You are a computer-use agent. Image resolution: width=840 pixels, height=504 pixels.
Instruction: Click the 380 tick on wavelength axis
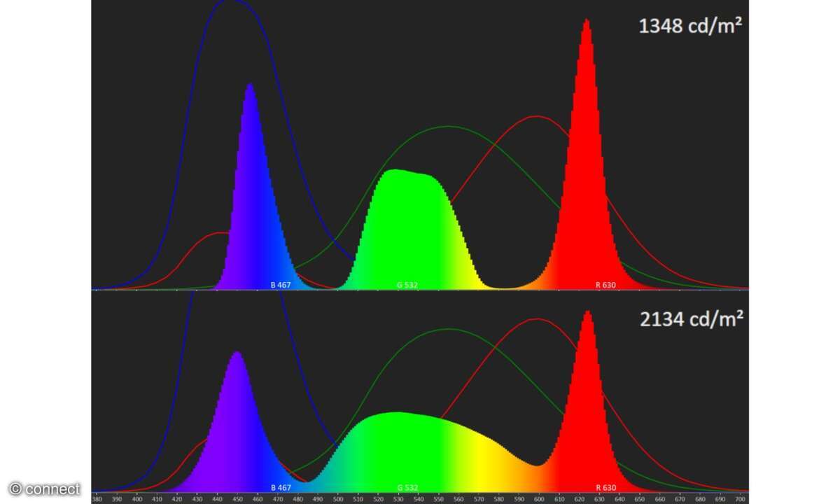click(97, 498)
